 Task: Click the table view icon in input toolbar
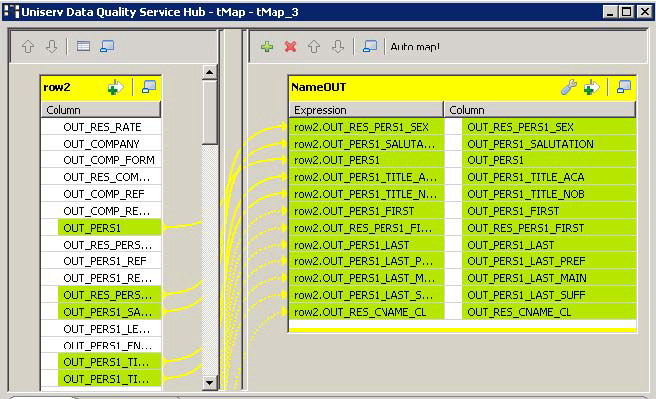coord(83,46)
